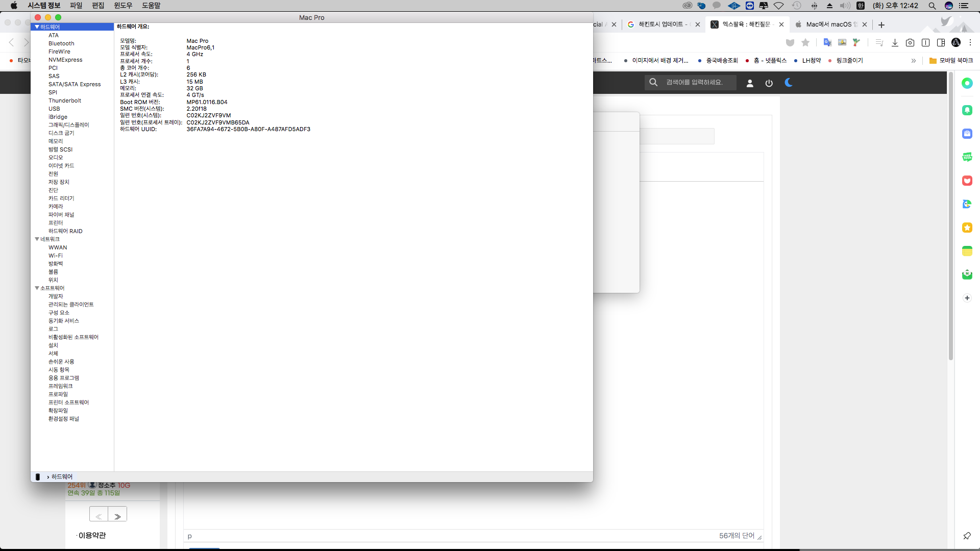Click the browser page vertical scrollbar
The image size is (980, 551).
[951, 216]
